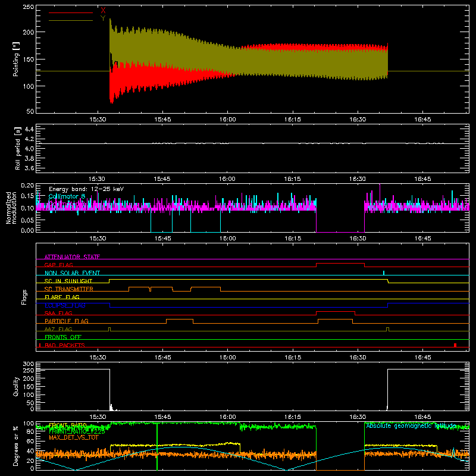Click the Quality axis title
Image resolution: width=476 pixels, height=476 pixels.
point(16,386)
